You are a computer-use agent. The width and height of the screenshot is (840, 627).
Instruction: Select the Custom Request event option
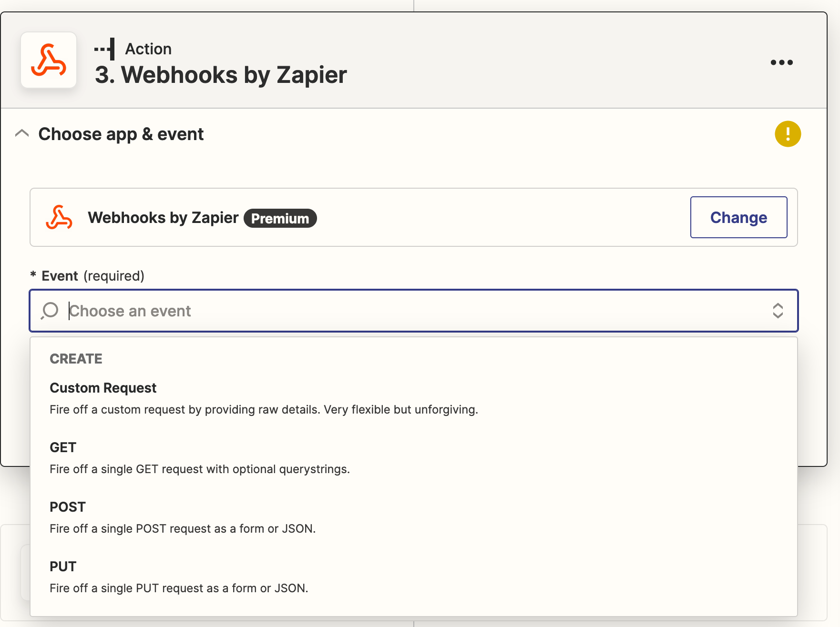103,388
